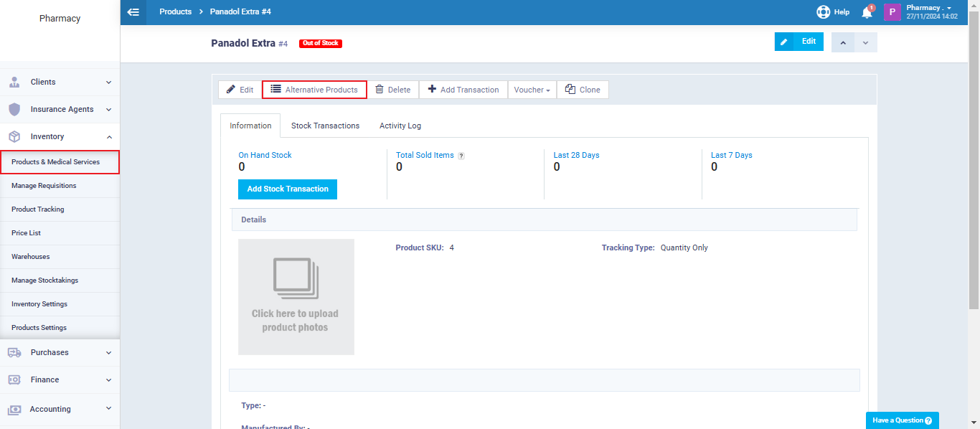980x429 pixels.
Task: Switch to the Activity Log tab
Action: coord(400,126)
